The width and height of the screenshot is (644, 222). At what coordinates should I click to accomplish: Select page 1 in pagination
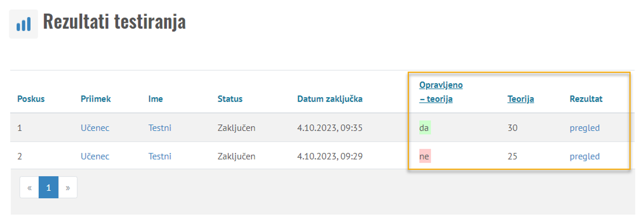click(x=49, y=187)
